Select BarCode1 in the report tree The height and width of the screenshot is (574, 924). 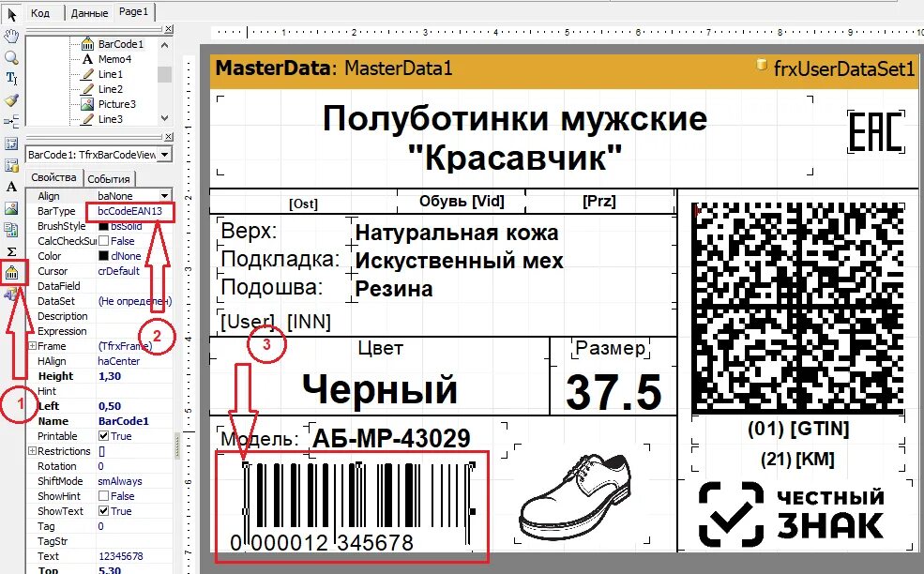(120, 44)
